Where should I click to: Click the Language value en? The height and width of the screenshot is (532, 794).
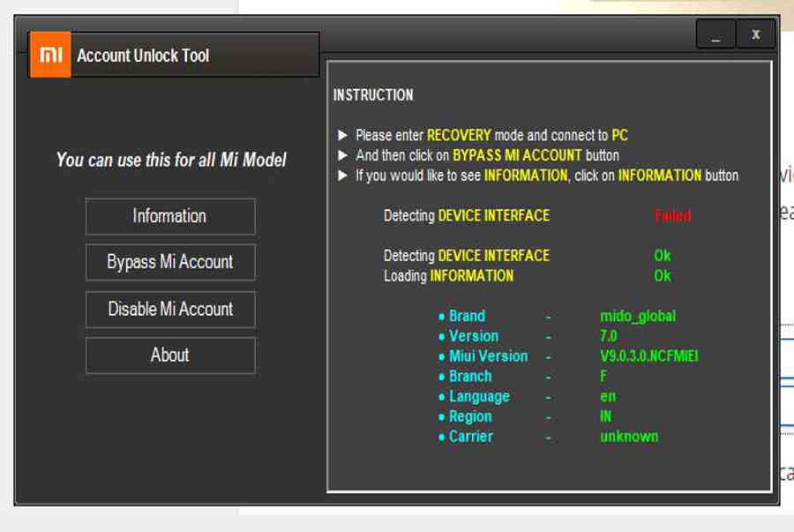[x=607, y=396]
